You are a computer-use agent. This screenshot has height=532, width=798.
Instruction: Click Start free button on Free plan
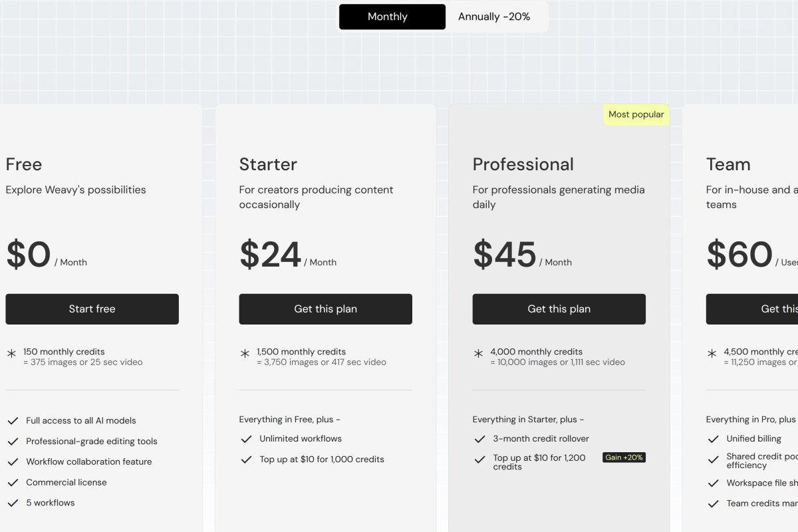coord(92,309)
